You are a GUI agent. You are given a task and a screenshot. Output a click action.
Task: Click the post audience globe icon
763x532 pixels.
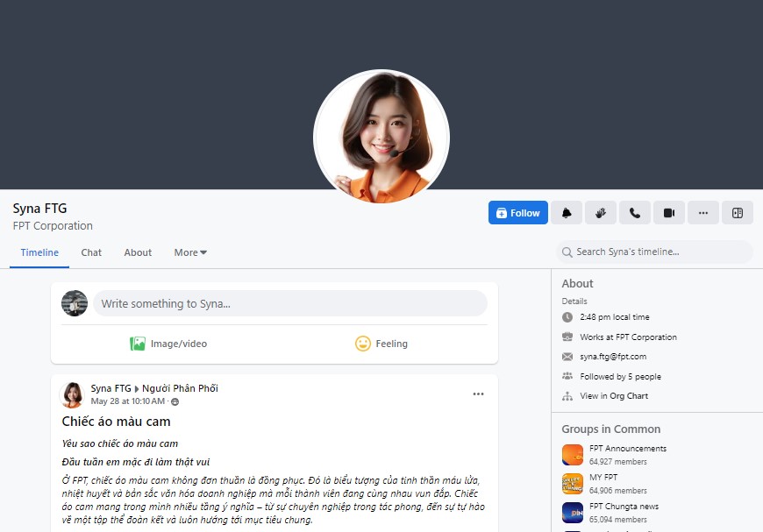tap(175, 401)
